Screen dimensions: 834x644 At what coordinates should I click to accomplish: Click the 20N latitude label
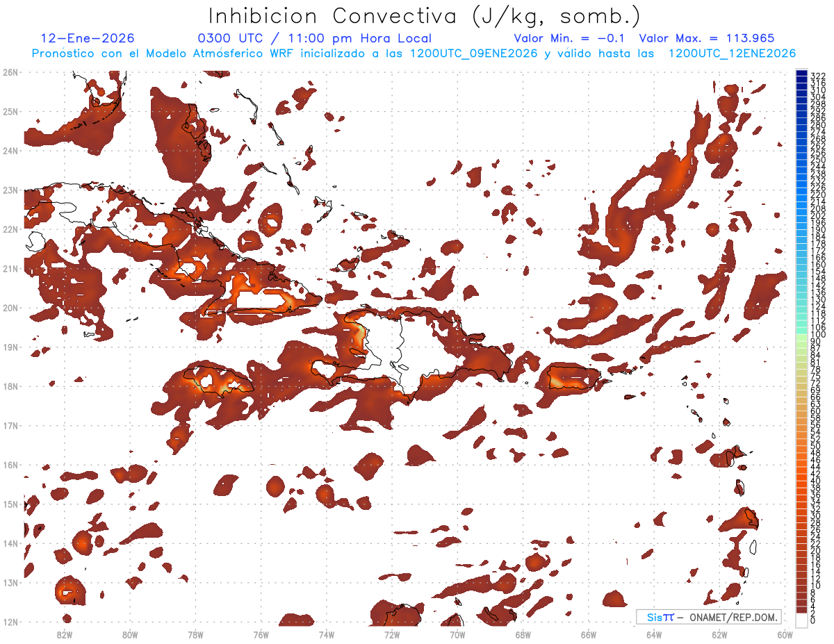10,308
